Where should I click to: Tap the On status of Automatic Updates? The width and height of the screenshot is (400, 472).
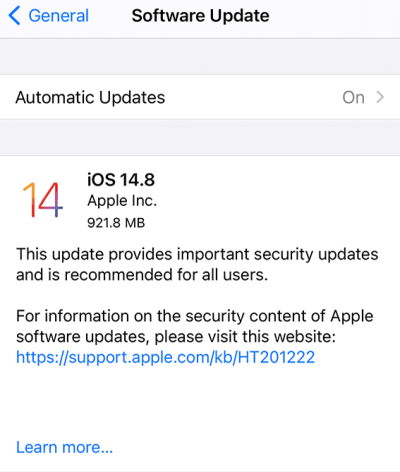coord(353,98)
